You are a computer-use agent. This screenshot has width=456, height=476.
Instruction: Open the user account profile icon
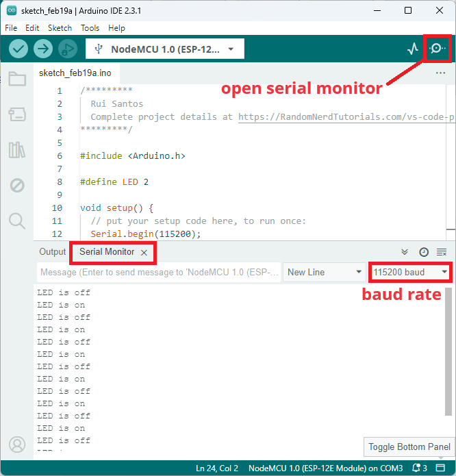point(17,444)
